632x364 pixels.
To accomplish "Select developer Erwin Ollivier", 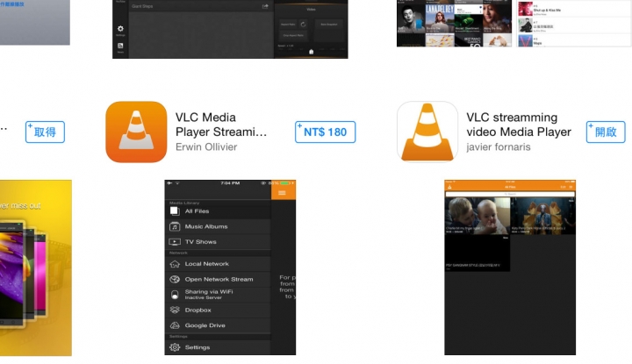I will coord(206,147).
